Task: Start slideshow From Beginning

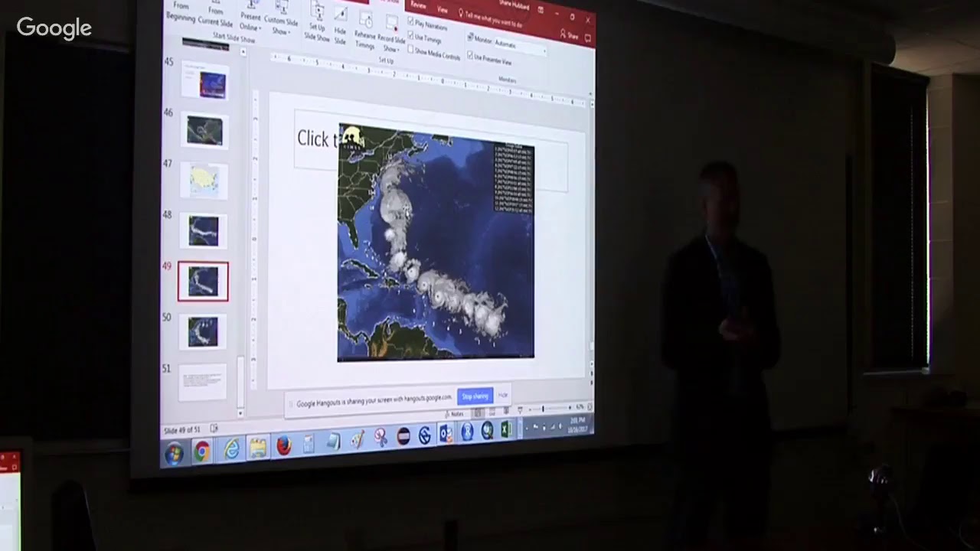Action: (x=181, y=12)
